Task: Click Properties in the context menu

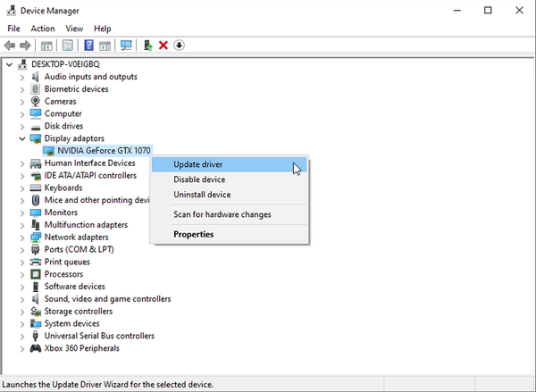Action: click(x=193, y=234)
